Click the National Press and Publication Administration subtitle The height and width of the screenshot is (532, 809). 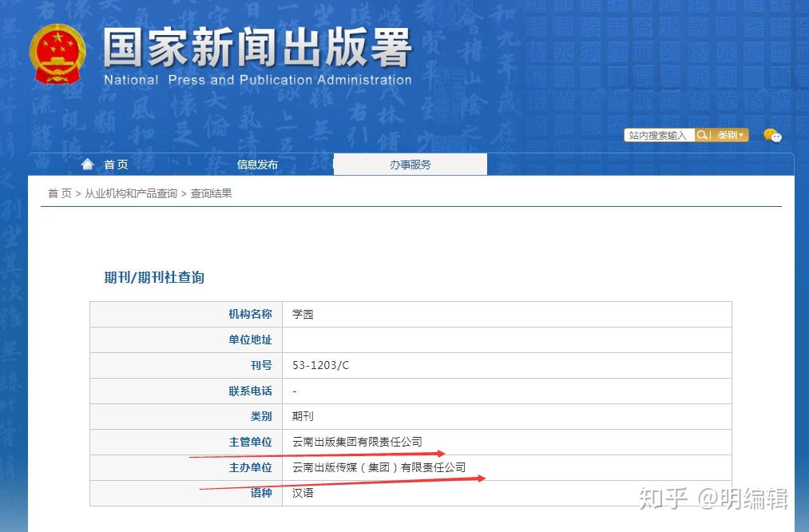[258, 80]
